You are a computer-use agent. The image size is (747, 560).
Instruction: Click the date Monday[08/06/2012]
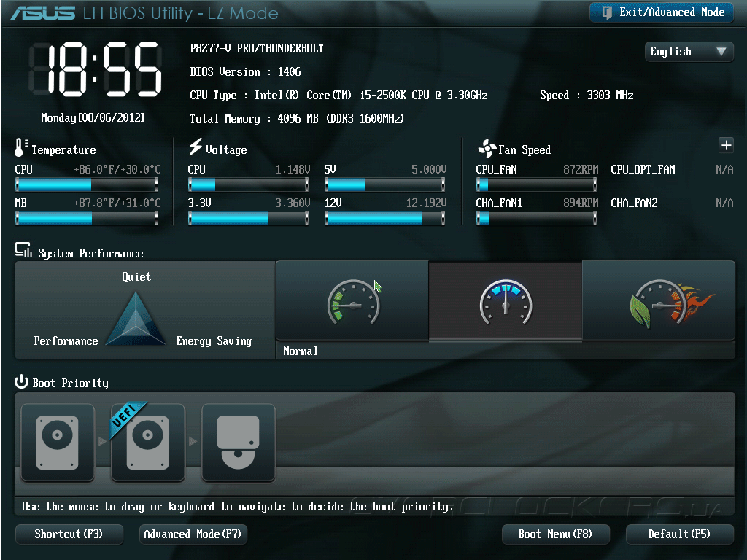point(93,117)
